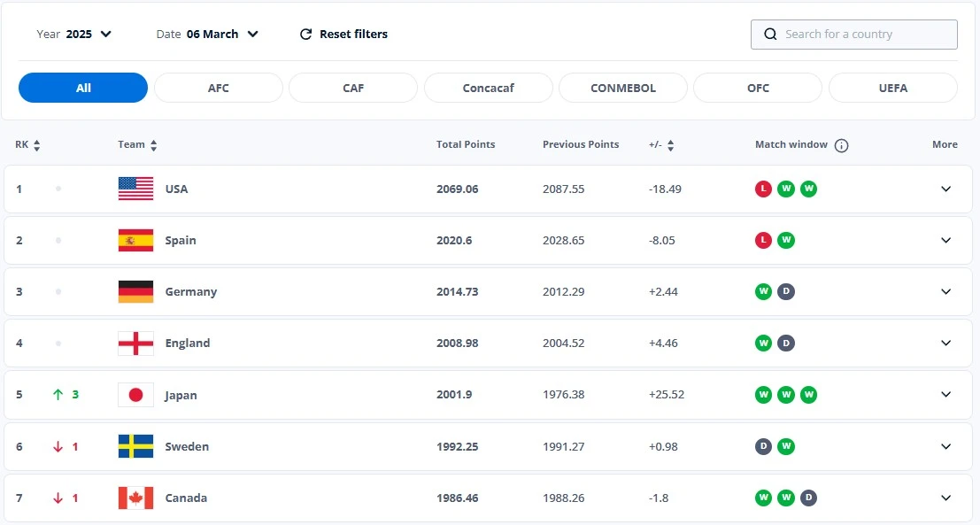Click the Canada flag icon
This screenshot has height=525, width=980.
[135, 498]
